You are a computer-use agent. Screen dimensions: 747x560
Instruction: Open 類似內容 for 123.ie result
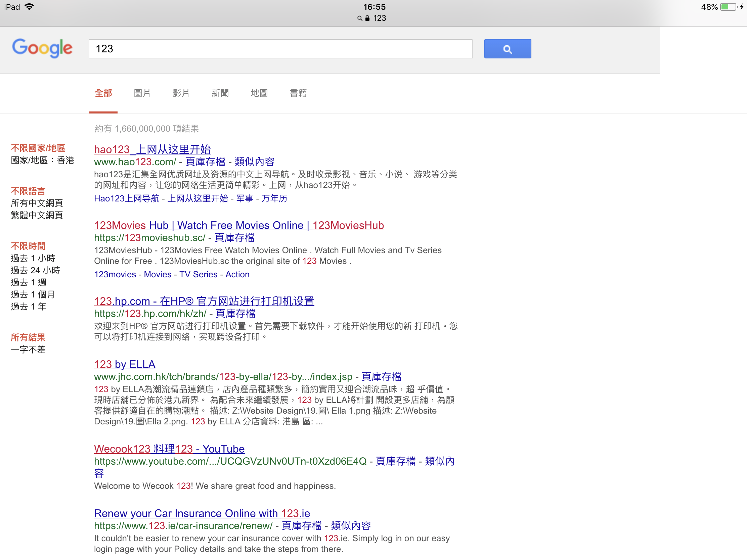351,526
